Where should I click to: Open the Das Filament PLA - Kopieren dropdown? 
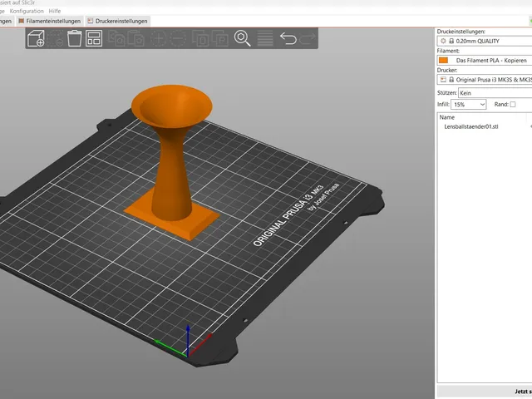click(x=485, y=61)
